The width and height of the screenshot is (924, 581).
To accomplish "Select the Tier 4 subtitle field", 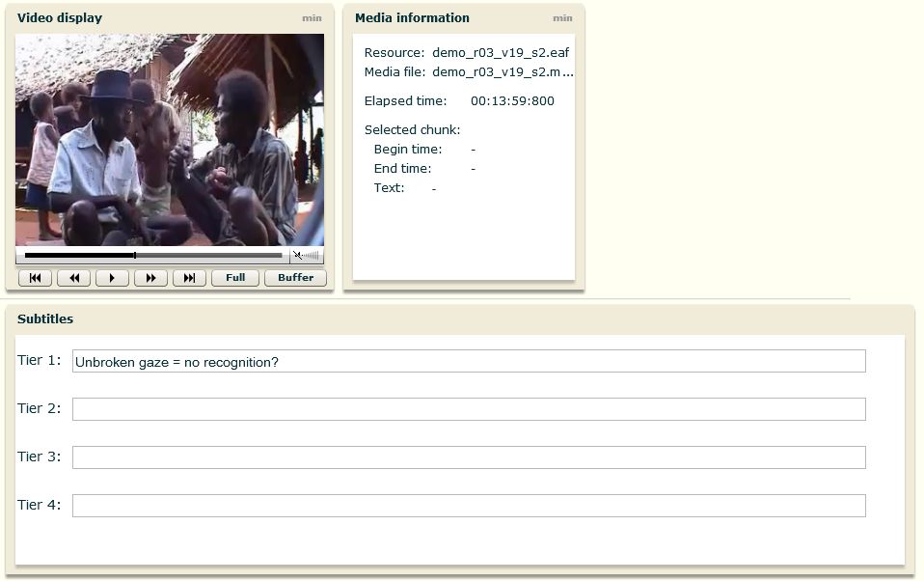I will [469, 506].
